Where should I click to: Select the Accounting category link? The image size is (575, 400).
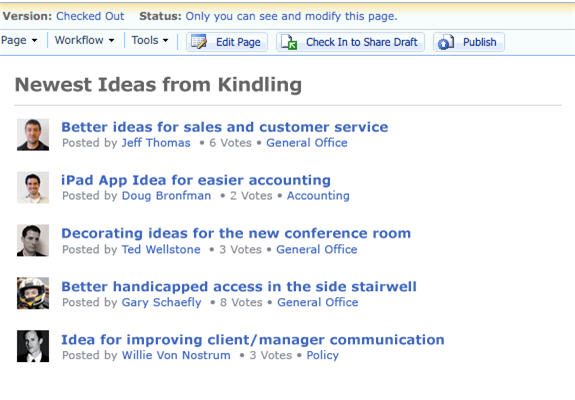318,196
